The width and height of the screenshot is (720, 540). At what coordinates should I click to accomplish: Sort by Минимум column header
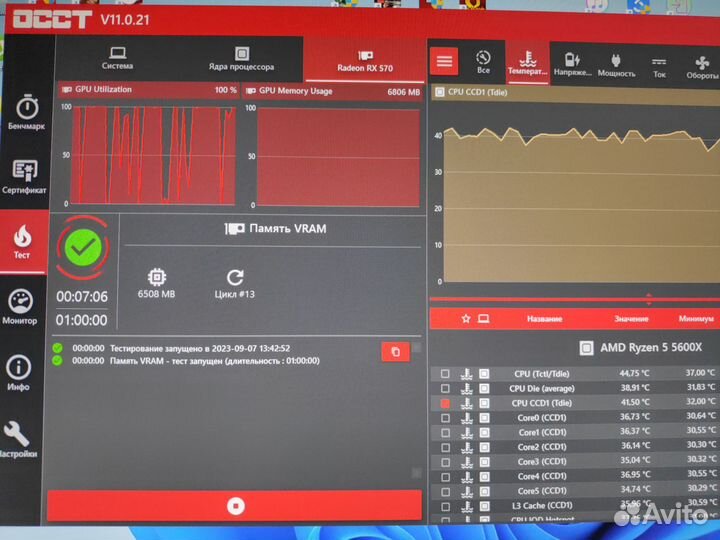click(x=696, y=319)
